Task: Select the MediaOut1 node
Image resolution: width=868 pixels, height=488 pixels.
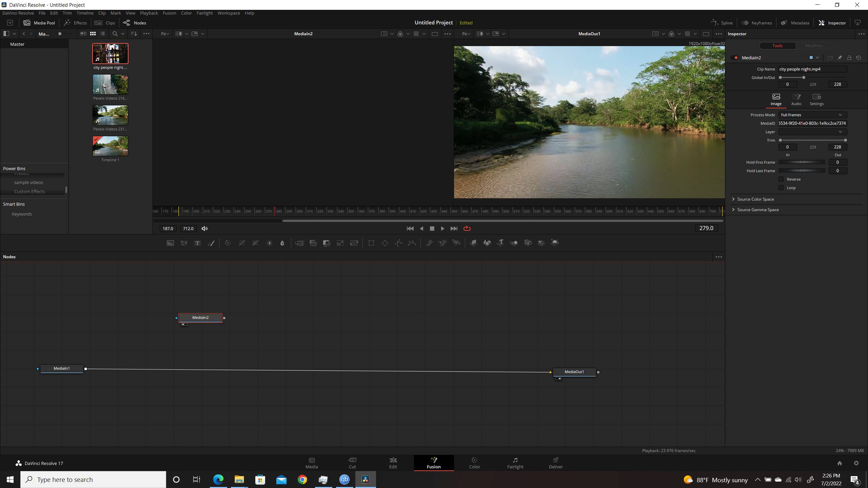Action: pyautogui.click(x=574, y=372)
